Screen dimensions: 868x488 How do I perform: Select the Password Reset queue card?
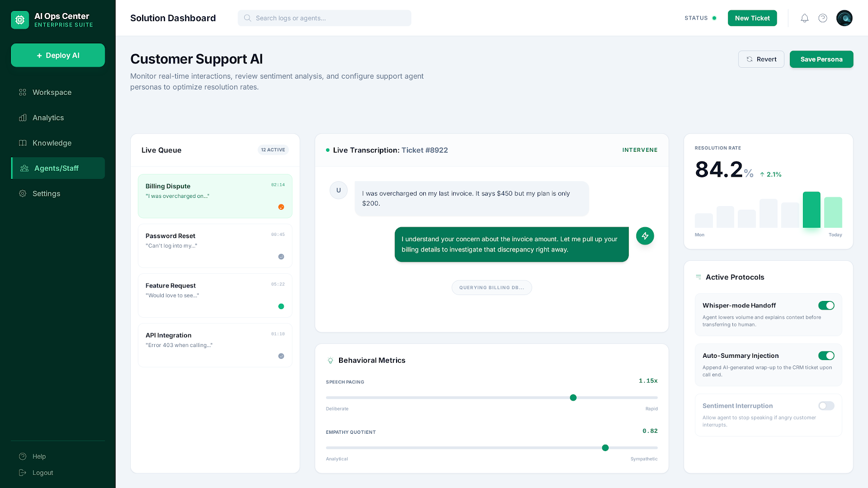coord(215,246)
